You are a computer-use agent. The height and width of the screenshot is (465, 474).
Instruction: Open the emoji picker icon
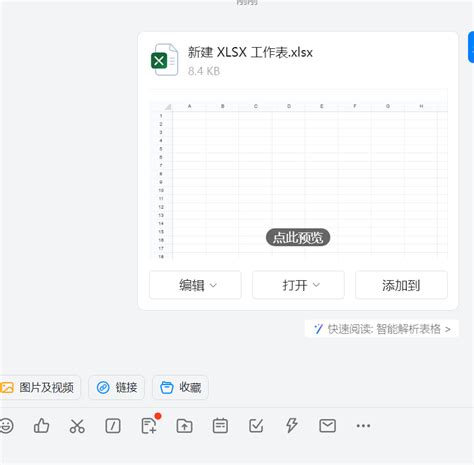click(x=6, y=426)
